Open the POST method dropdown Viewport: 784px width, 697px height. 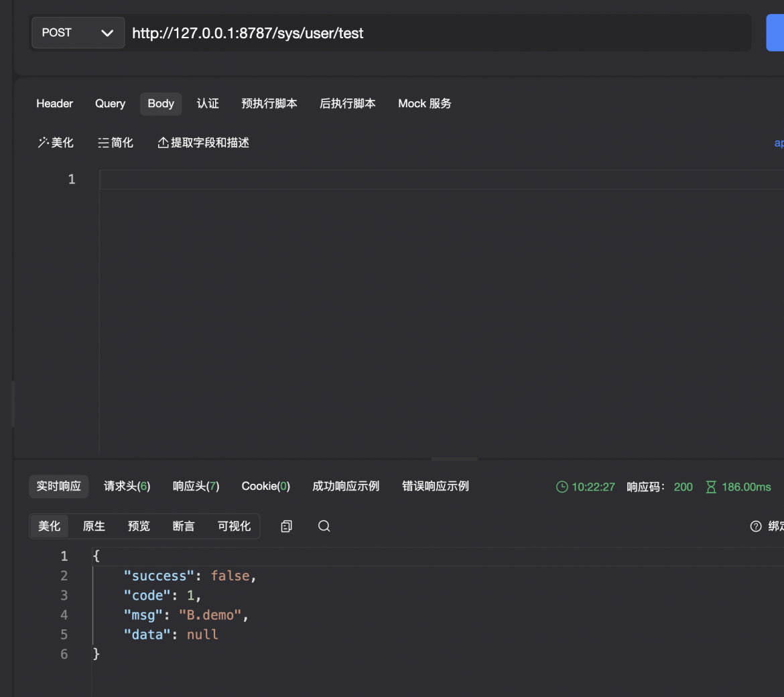[78, 33]
